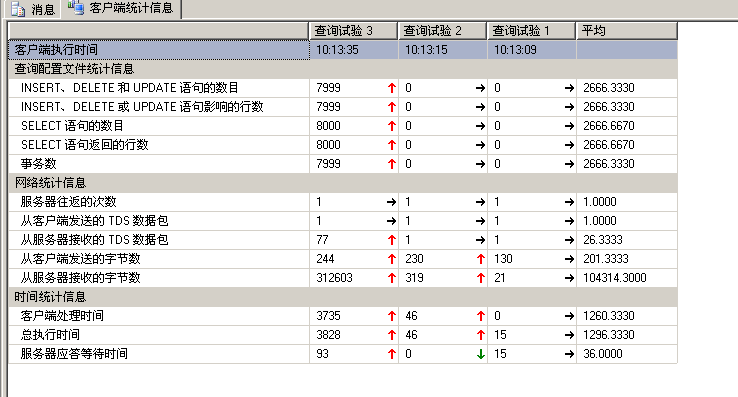Click the average value 104314.3000
This screenshot has width=738, height=397.
coord(615,278)
